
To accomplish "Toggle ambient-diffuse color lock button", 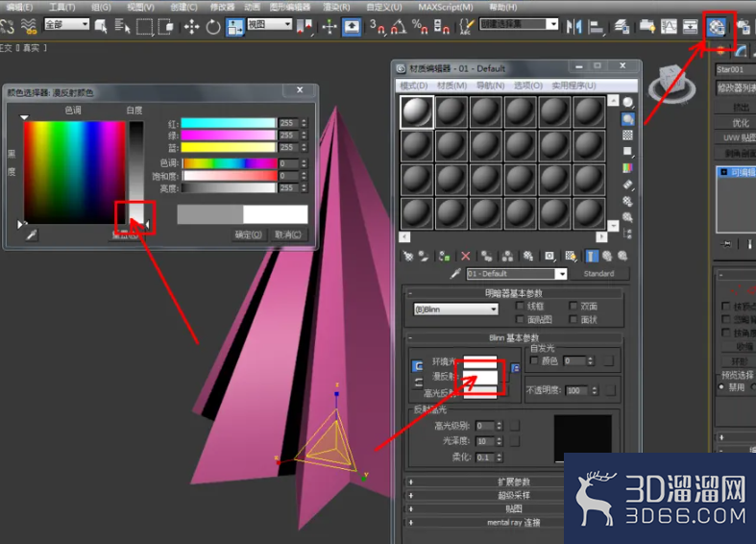I will click(418, 366).
